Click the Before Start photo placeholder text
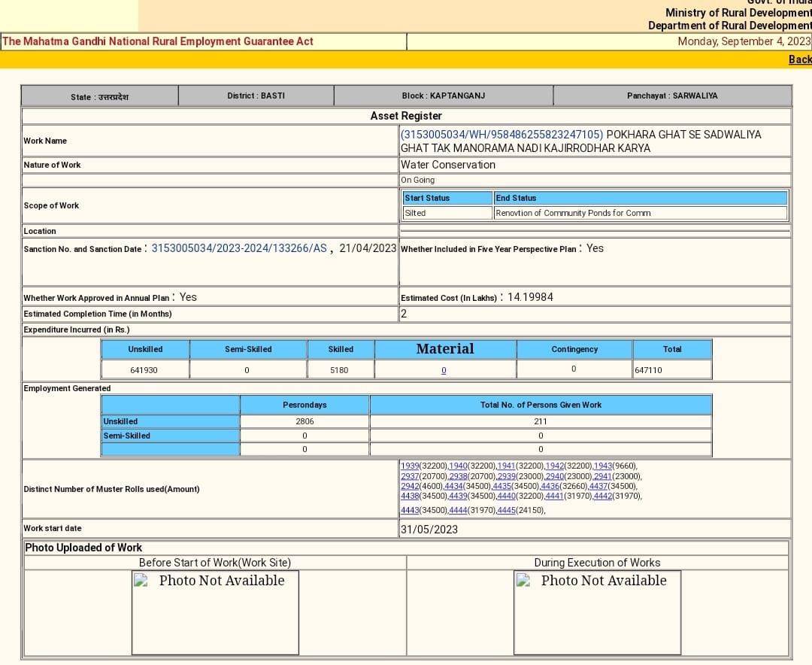 (x=222, y=581)
